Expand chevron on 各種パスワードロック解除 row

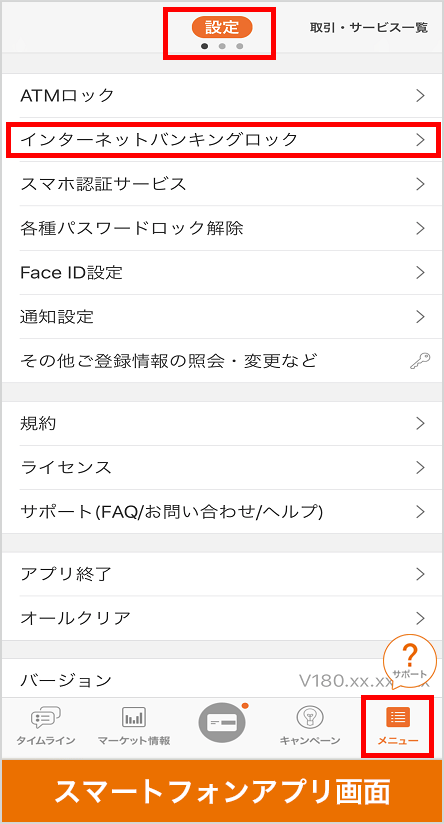(x=420, y=228)
